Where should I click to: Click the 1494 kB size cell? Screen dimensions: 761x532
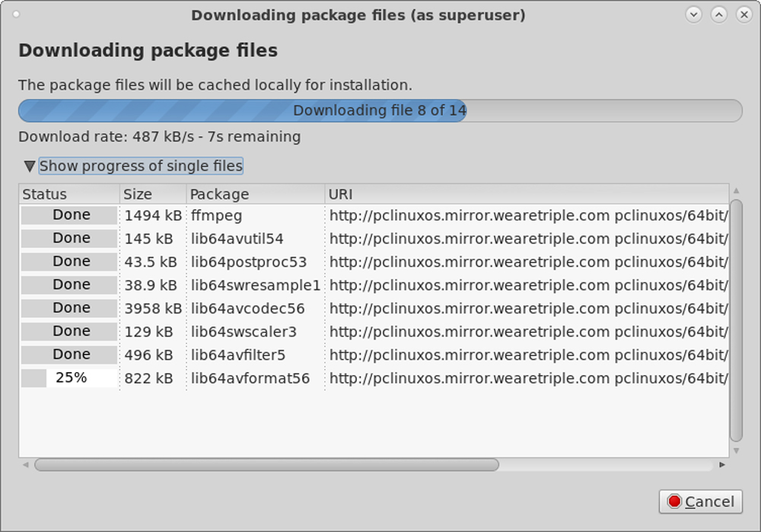(x=153, y=215)
